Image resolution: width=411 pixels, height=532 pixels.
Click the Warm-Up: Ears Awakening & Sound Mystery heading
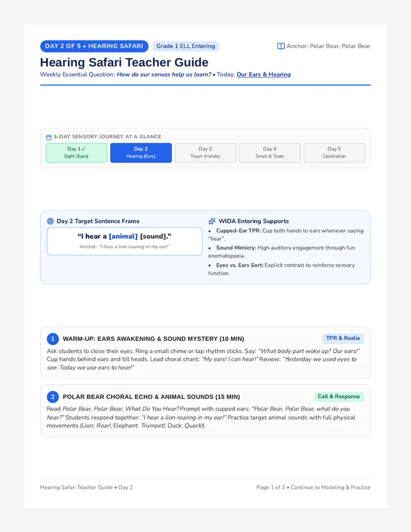point(154,339)
